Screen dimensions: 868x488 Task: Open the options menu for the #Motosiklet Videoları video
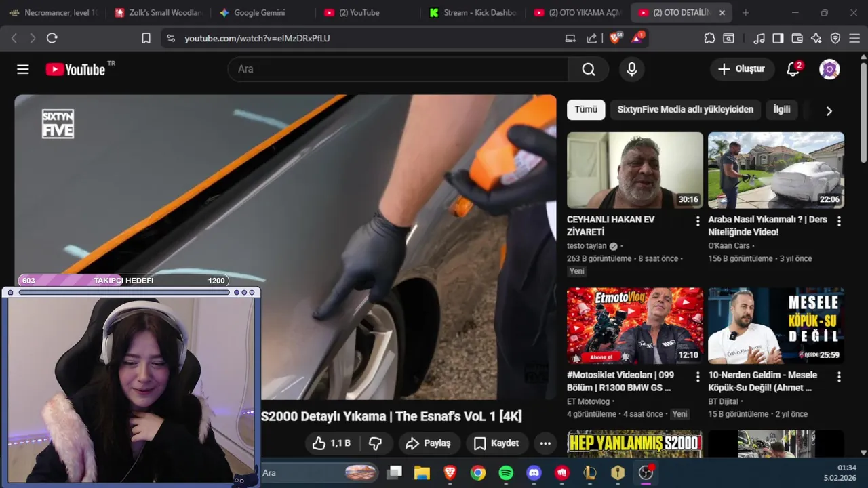(698, 376)
